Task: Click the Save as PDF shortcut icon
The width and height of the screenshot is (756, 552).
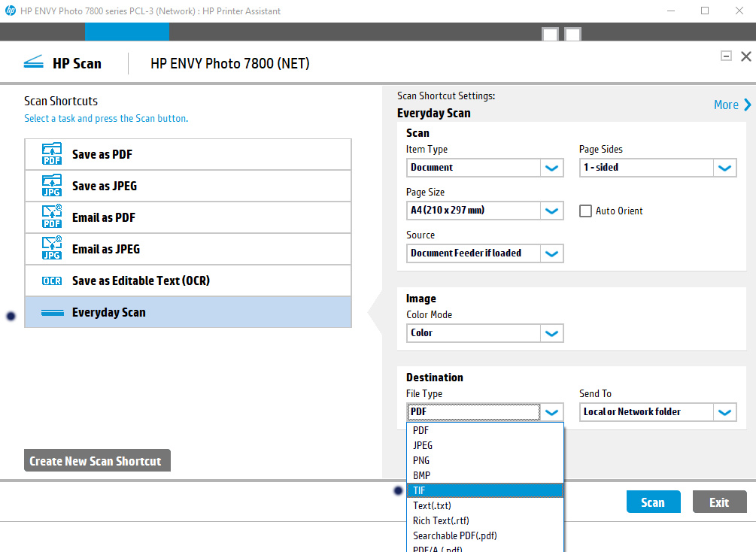Action: (51, 154)
